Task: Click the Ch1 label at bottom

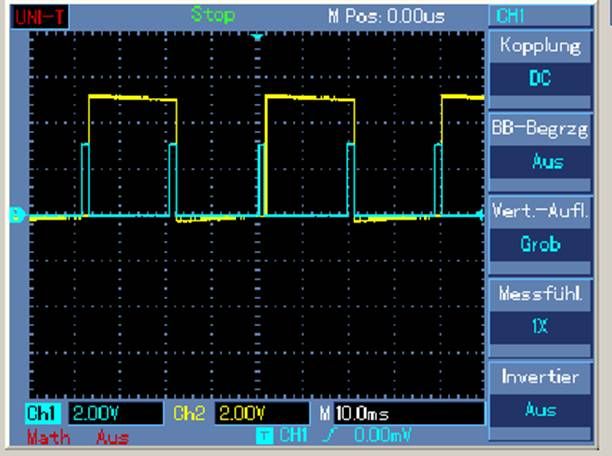Action: (x=43, y=413)
